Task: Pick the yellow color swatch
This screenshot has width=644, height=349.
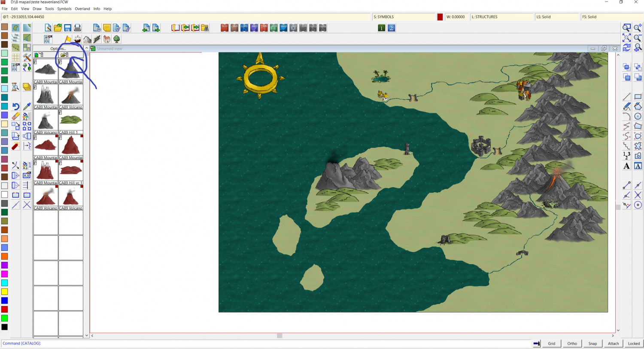Action: click(4, 292)
